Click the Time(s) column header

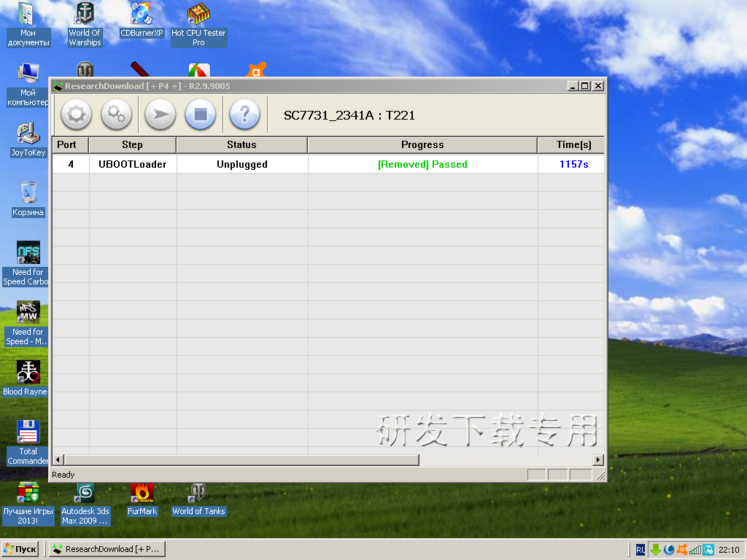(571, 145)
